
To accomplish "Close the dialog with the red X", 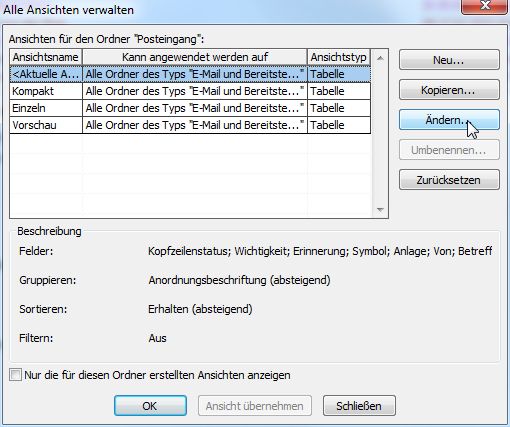I will [485, 6].
